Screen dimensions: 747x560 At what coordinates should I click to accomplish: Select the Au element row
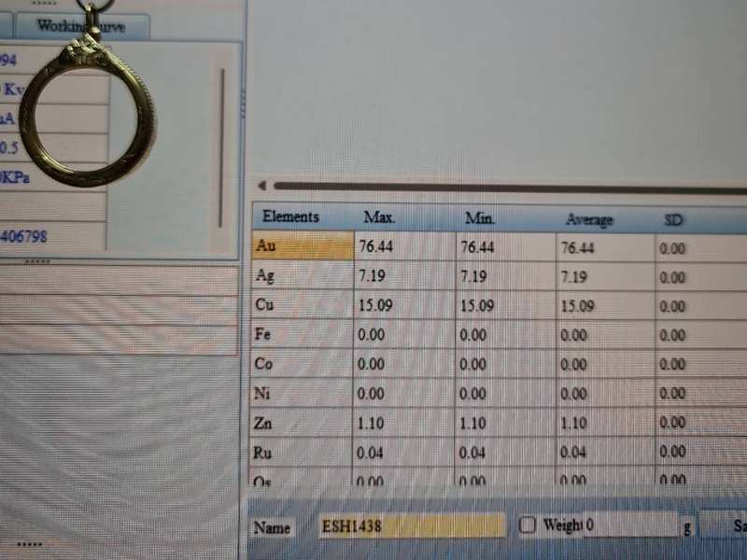click(302, 246)
